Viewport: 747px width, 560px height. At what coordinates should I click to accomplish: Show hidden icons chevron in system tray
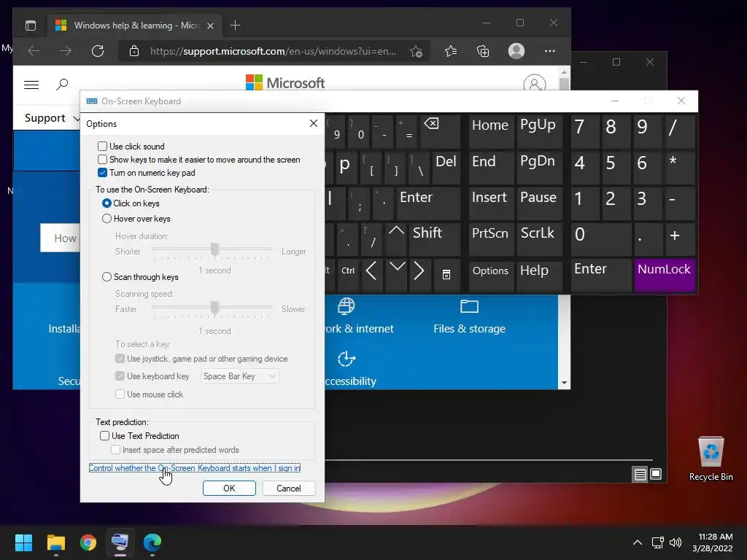point(638,542)
